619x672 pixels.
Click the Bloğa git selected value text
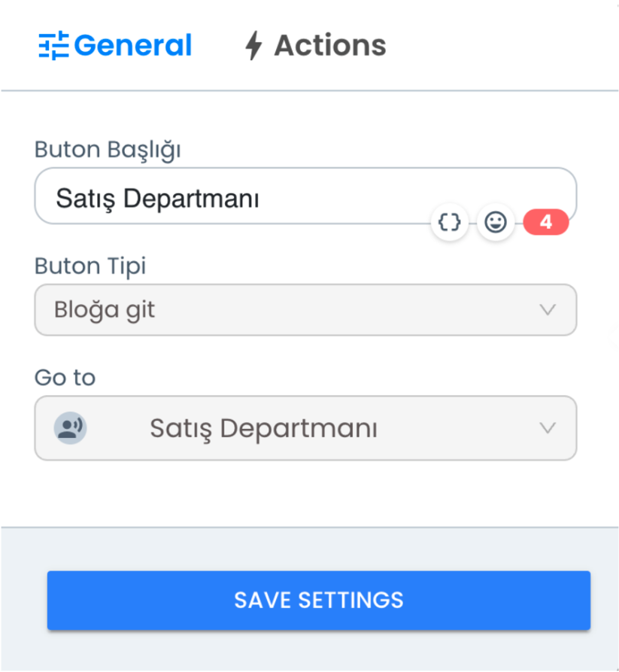point(105,310)
